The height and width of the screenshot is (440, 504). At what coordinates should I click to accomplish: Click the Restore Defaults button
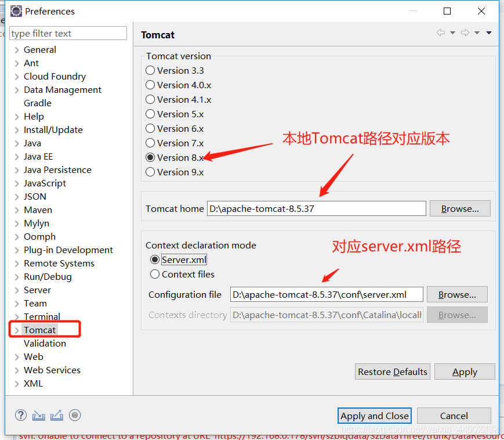[393, 372]
